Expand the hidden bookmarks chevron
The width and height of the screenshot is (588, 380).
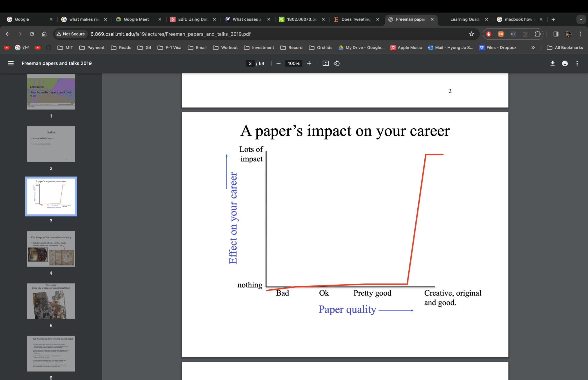point(533,48)
